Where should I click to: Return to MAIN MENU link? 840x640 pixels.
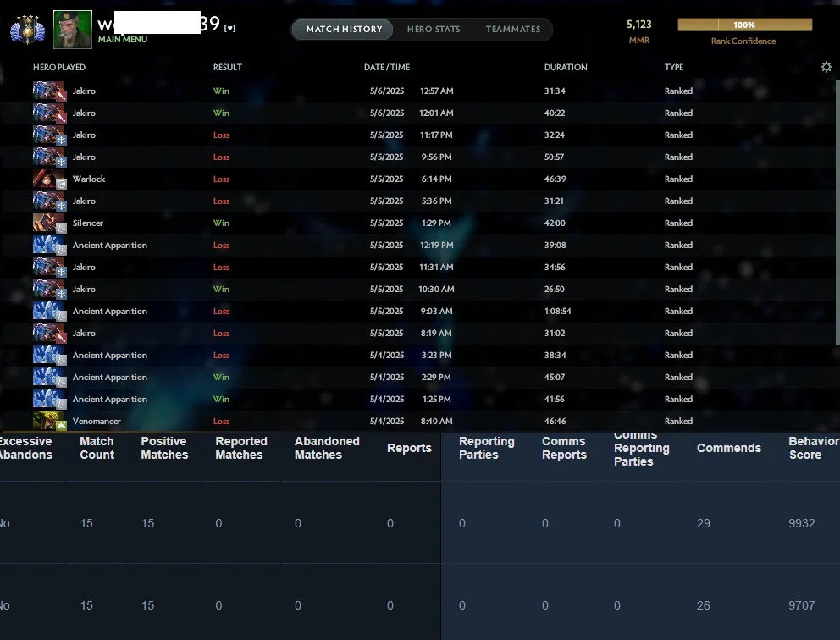click(x=123, y=39)
